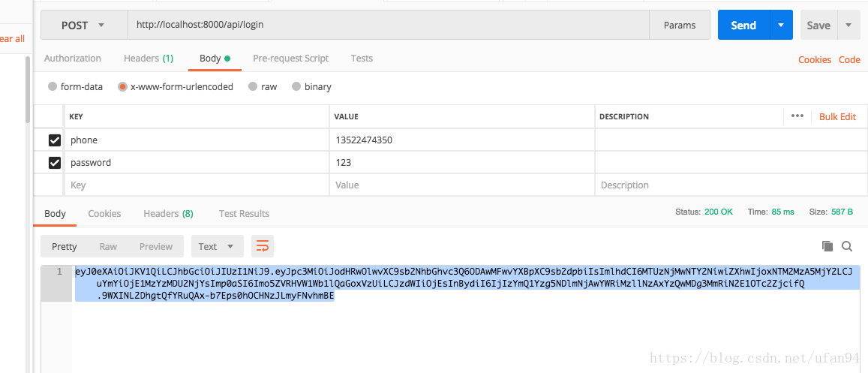Switch response view to Preview
This screenshot has width=868, height=373.
point(156,246)
